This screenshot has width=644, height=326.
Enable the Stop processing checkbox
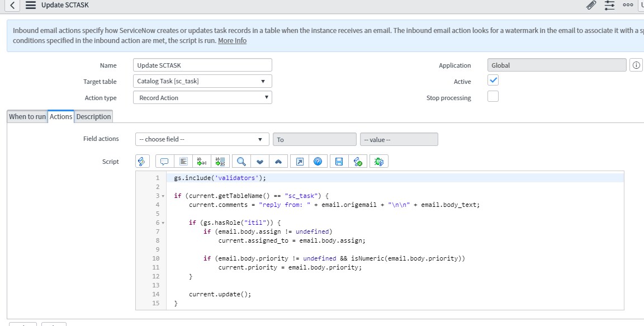(493, 97)
